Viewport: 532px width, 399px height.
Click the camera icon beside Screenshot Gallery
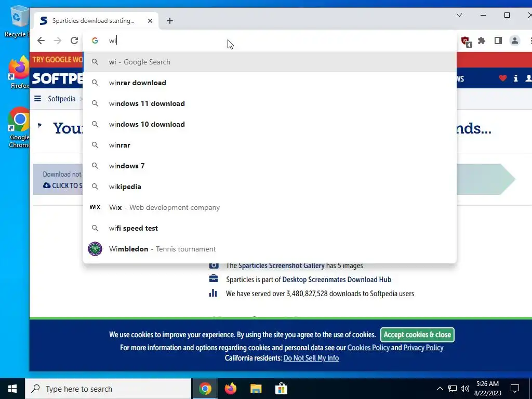pyautogui.click(x=214, y=265)
